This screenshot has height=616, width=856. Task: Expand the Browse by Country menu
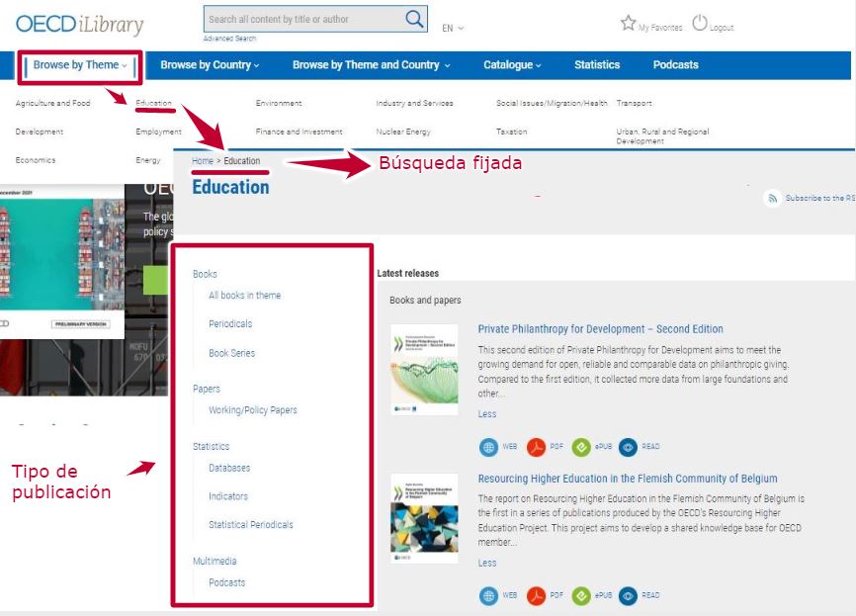point(210,65)
